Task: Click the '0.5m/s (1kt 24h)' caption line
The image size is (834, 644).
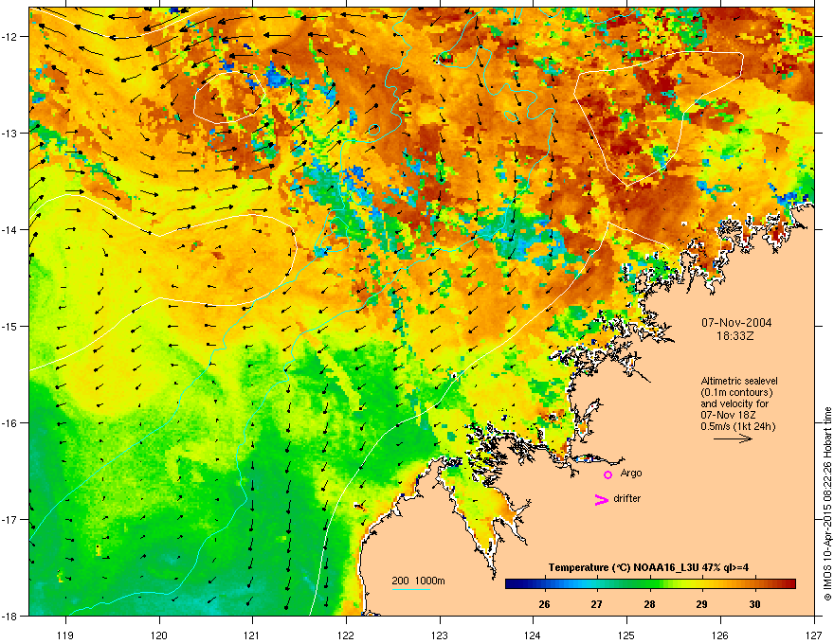Action: 737,427
